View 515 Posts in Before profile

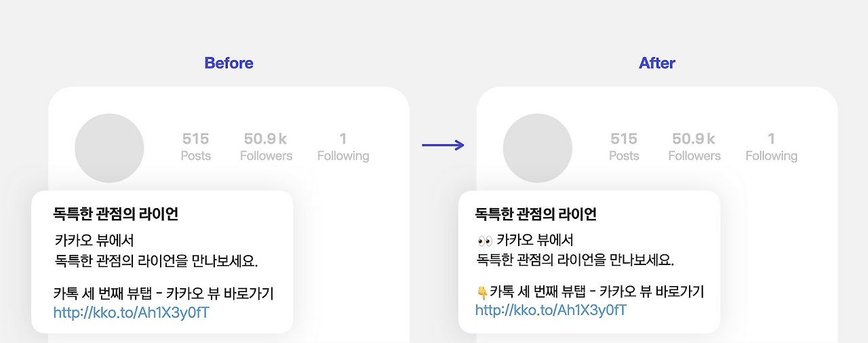(196, 146)
